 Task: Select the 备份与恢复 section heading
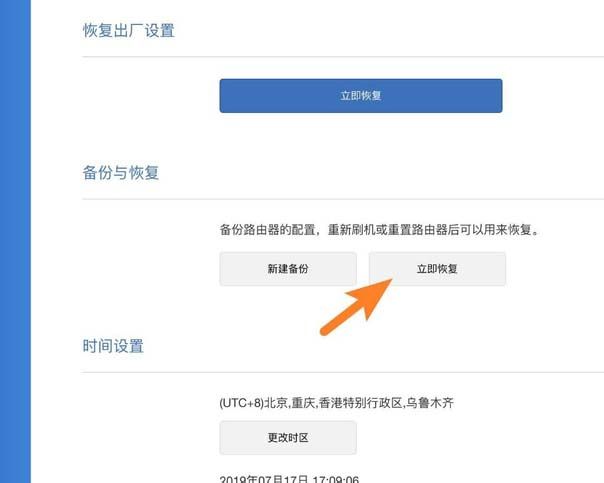(x=121, y=173)
